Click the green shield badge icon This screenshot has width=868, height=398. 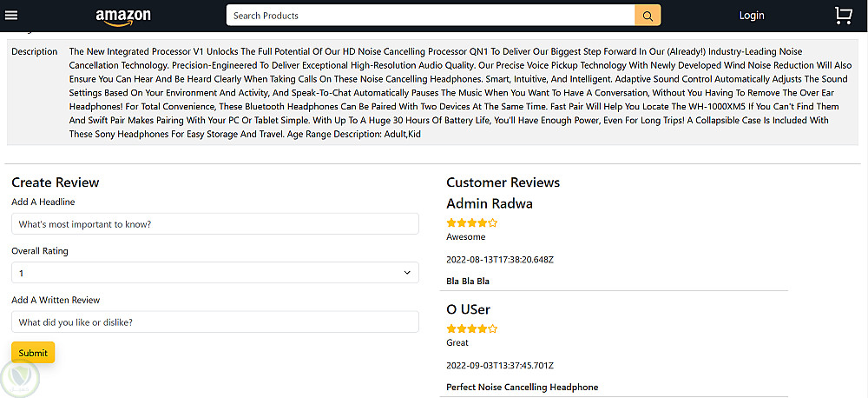click(17, 377)
